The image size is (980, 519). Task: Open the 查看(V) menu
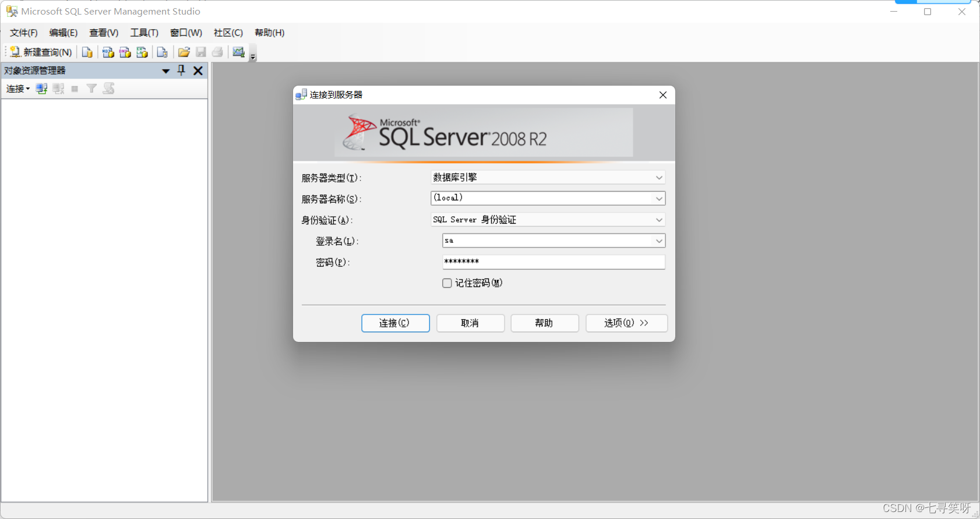coord(104,33)
